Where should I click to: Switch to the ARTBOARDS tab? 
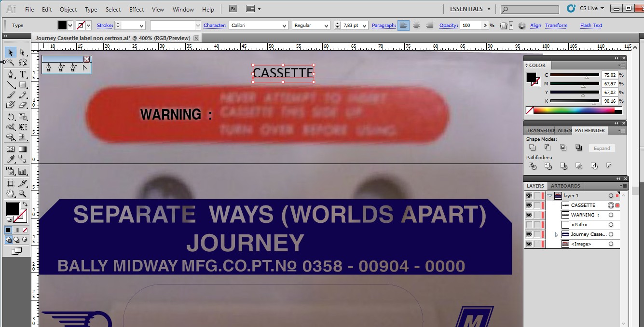[x=565, y=186]
